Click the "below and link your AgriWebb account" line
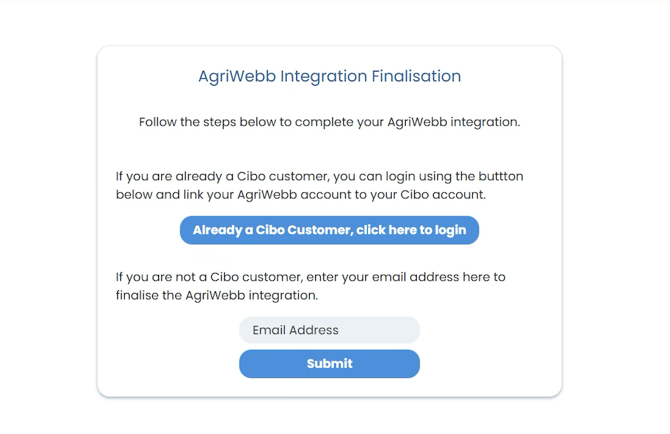 pyautogui.click(x=300, y=194)
